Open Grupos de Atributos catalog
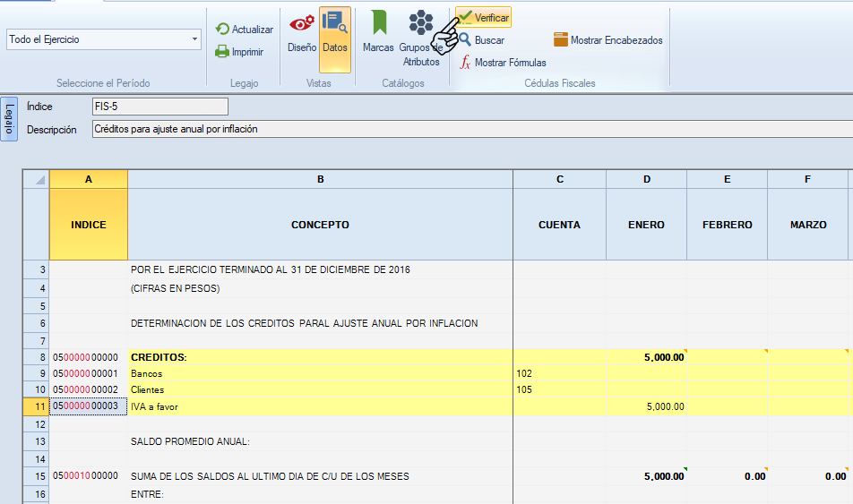Screen dimensions: 853x504 point(420,39)
